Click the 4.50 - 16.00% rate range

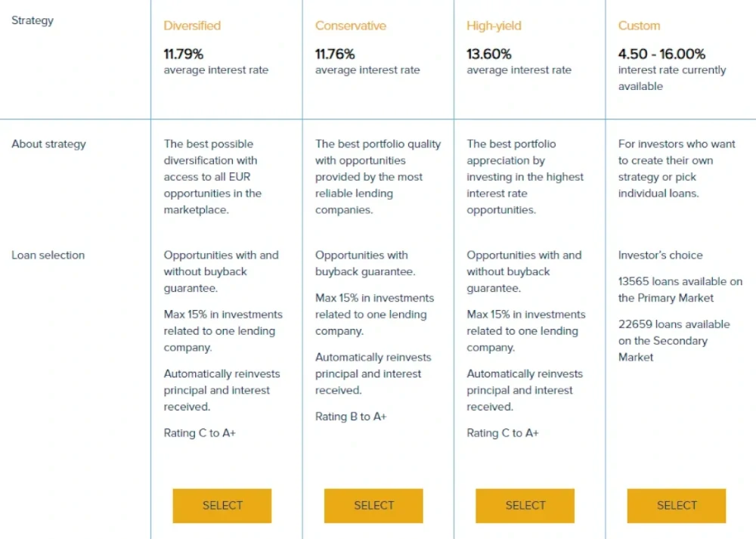(x=661, y=54)
